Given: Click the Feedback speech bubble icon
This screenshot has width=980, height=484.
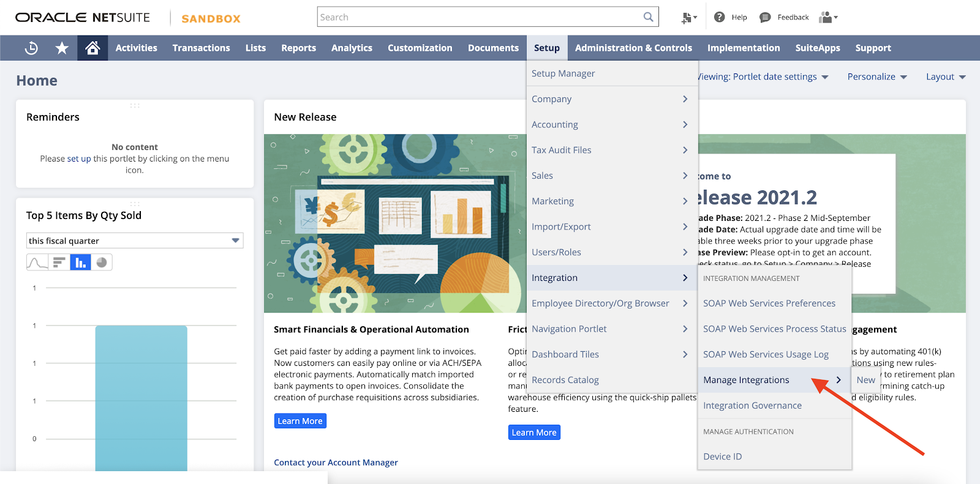Looking at the screenshot, I should click(x=765, y=17).
